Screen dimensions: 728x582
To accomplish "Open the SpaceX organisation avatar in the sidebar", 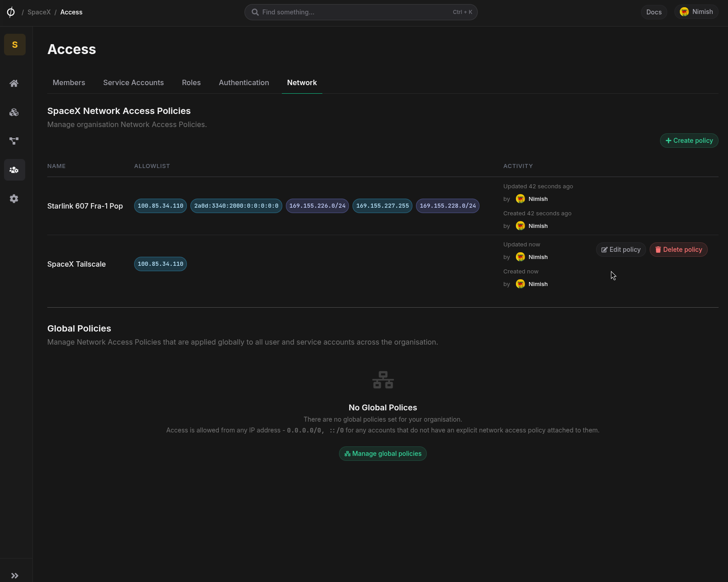I will [x=15, y=45].
